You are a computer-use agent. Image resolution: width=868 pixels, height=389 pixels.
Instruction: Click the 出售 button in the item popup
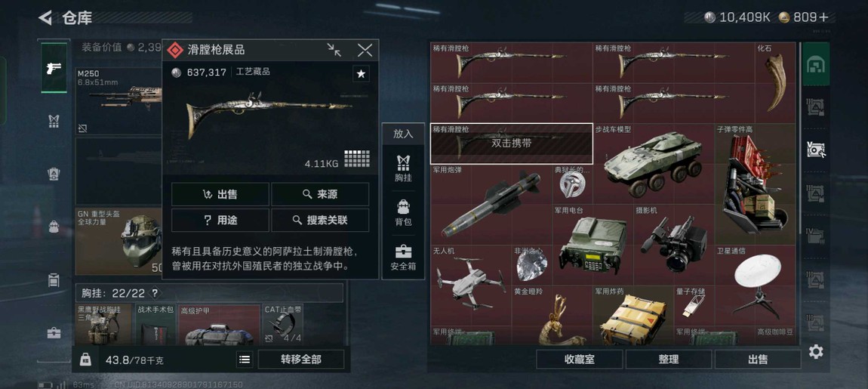[220, 195]
